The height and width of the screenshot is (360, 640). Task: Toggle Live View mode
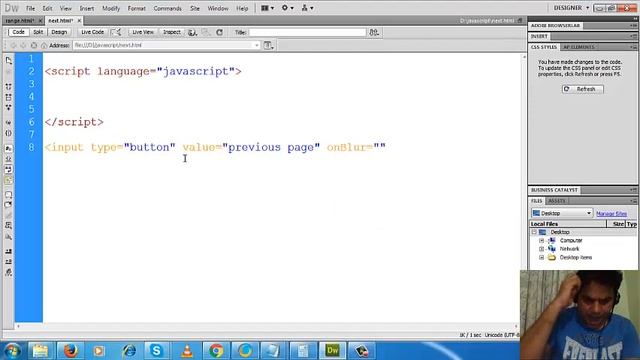tap(143, 32)
